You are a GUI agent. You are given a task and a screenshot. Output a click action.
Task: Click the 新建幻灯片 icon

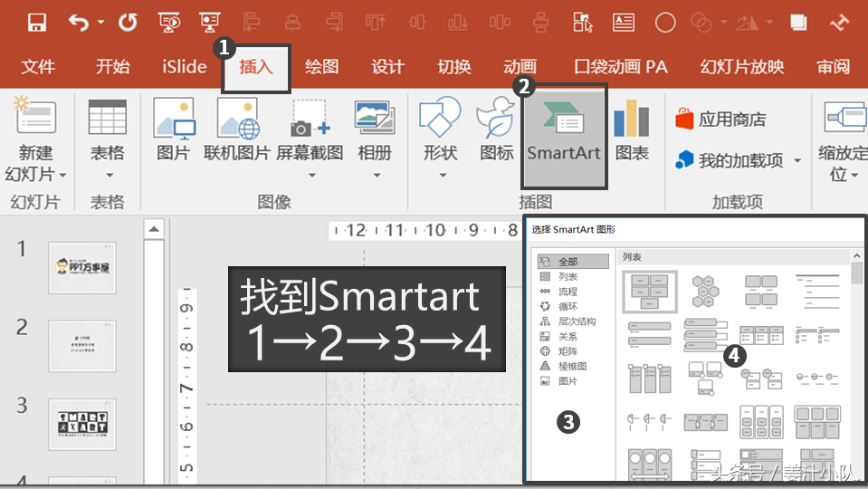coord(35,115)
